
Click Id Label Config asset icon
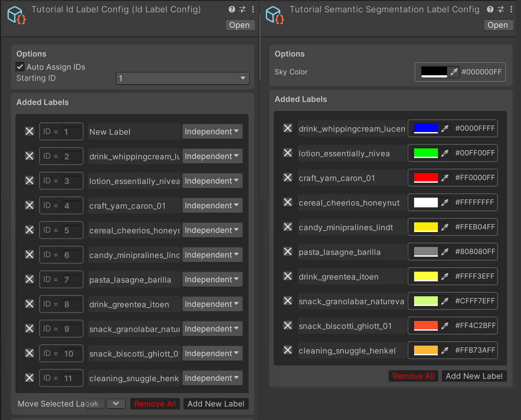tap(16, 15)
